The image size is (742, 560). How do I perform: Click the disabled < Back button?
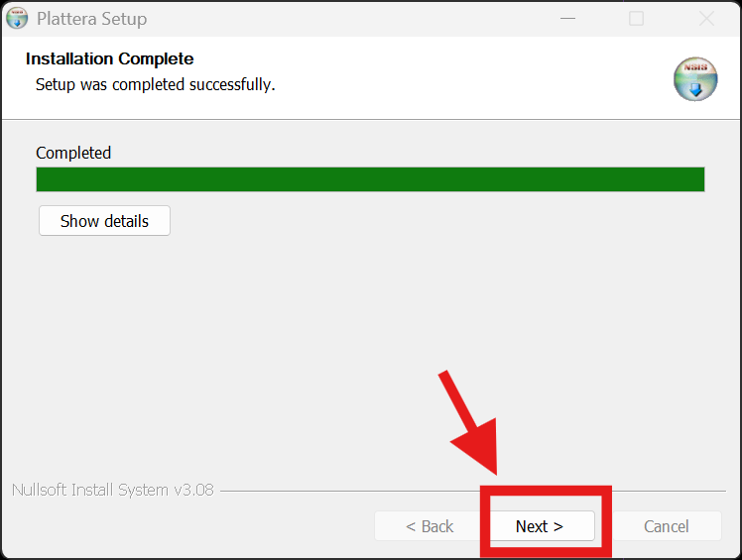coord(430,526)
